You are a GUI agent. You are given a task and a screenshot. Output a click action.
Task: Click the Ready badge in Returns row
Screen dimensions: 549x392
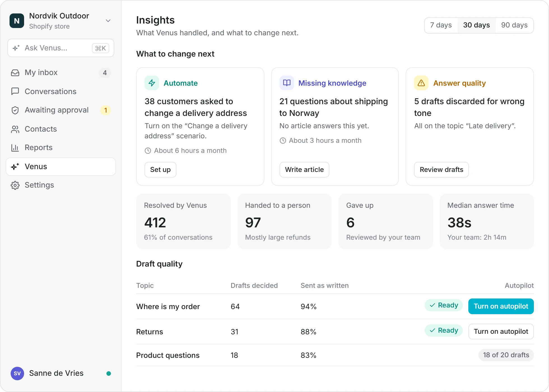point(444,330)
